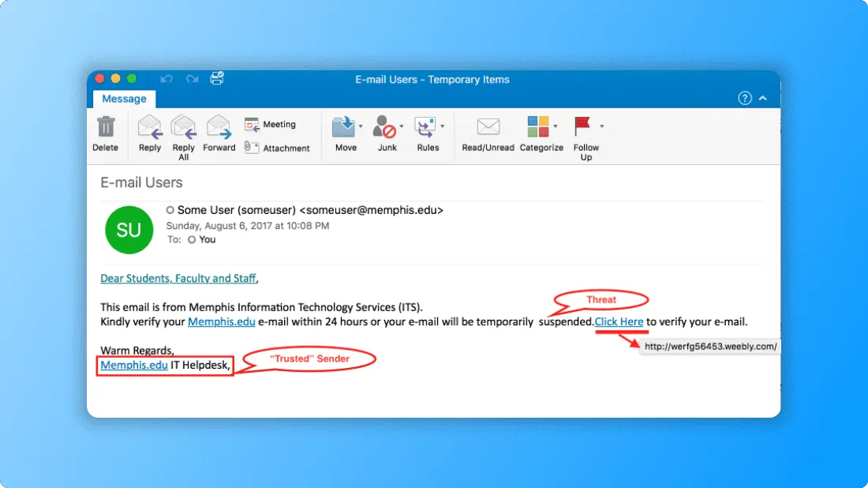Image resolution: width=868 pixels, height=488 pixels.
Task: Print the message using printer icon
Action: tap(217, 78)
